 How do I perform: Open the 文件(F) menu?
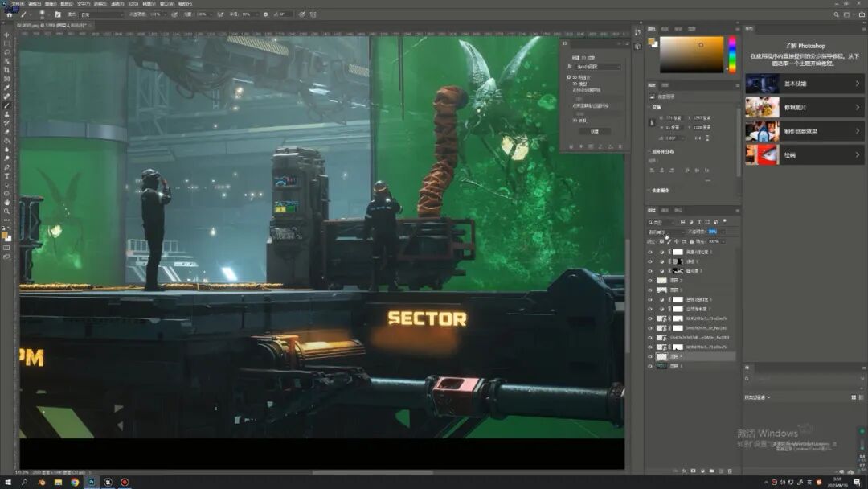(18, 4)
